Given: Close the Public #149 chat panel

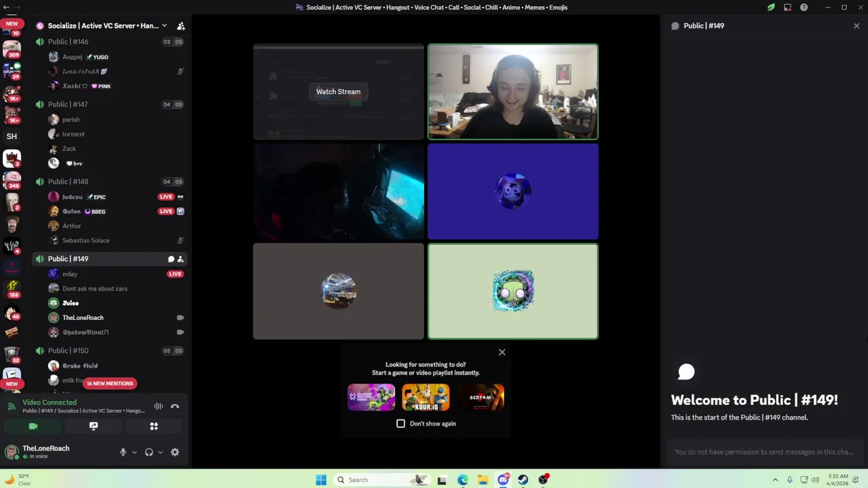Looking at the screenshot, I should coord(856,26).
